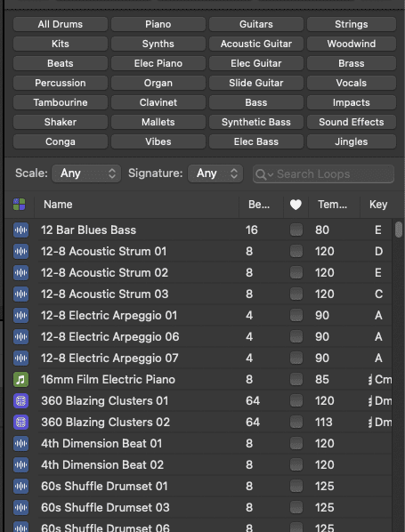
Task: Click the loop type filter icon in header
Action: [20, 205]
